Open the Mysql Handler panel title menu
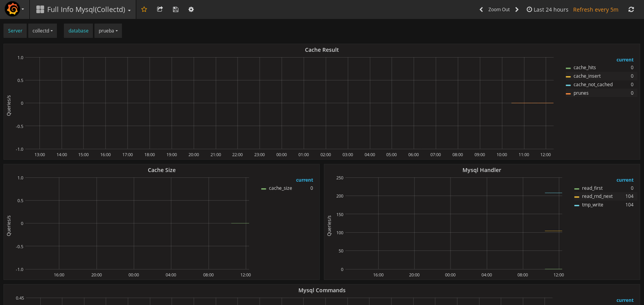This screenshot has height=305, width=644. (x=481, y=170)
